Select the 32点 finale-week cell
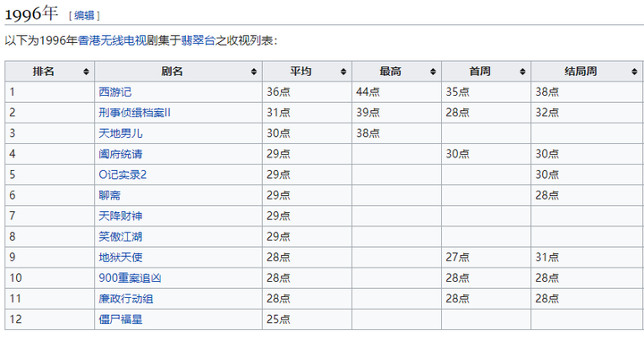The image size is (644, 340). (587, 113)
